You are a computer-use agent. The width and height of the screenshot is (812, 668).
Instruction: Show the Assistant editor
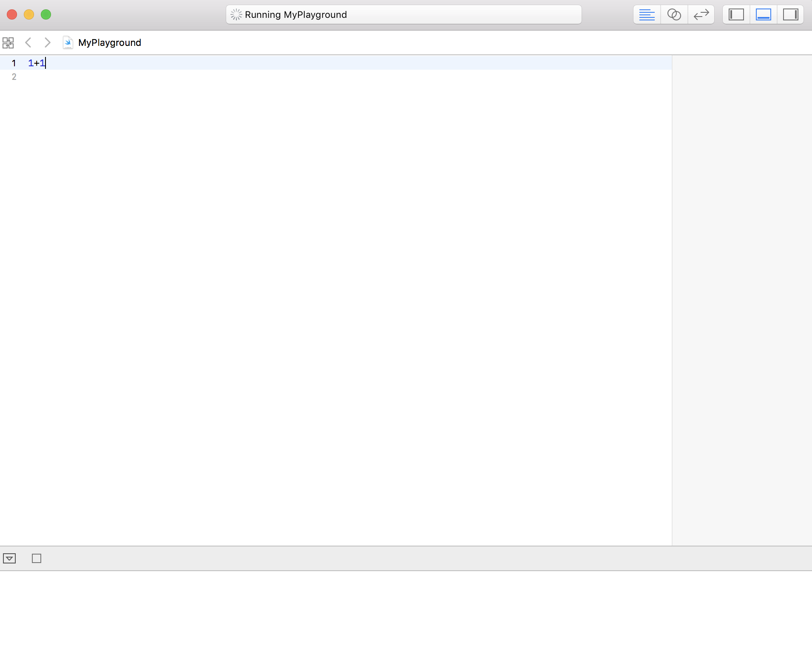674,15
